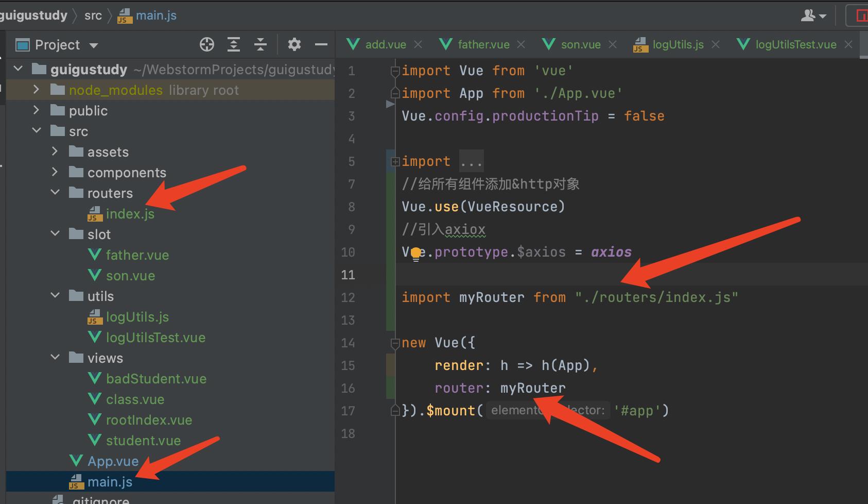Screen dimensions: 868x504
Task: Select App.vue in the project tree
Action: point(113,461)
